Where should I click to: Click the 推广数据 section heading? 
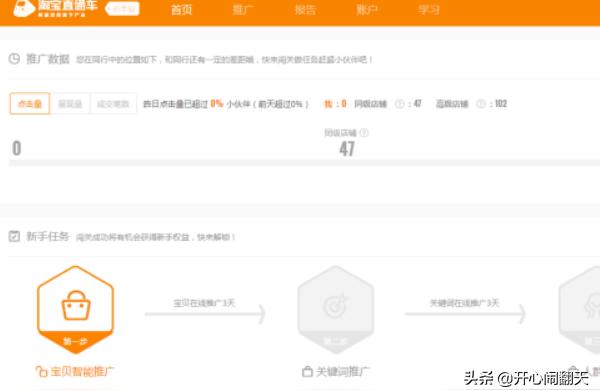[x=48, y=59]
